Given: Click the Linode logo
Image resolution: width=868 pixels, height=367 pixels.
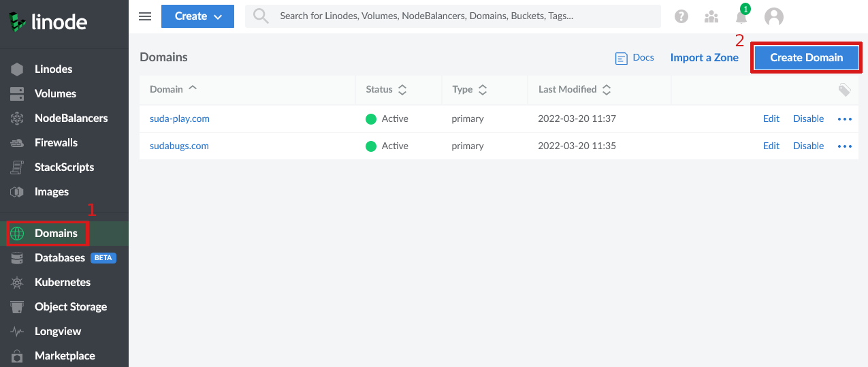Looking at the screenshot, I should 48,22.
